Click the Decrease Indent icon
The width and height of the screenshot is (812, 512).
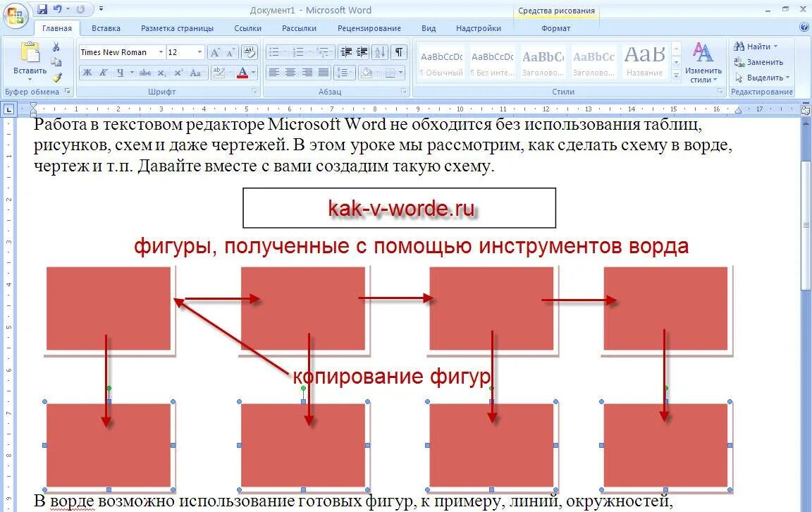[x=346, y=51]
